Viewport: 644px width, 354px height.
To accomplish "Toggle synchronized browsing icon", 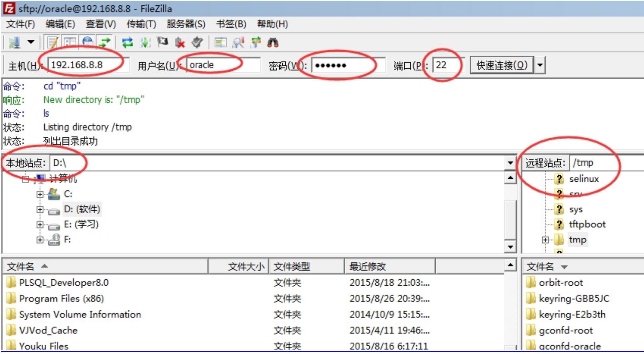I will (x=256, y=42).
